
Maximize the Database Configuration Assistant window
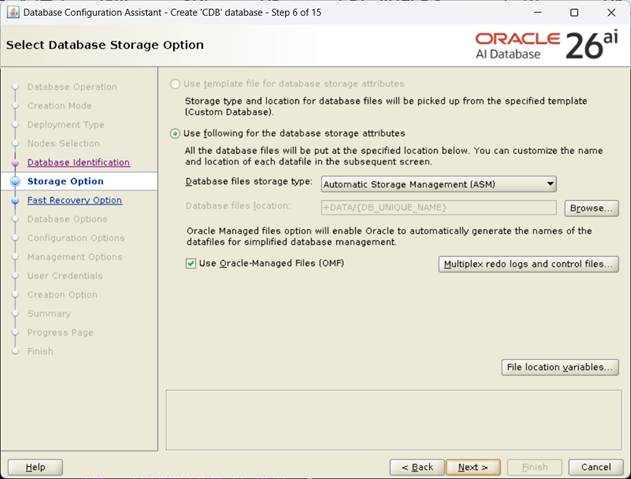click(574, 12)
